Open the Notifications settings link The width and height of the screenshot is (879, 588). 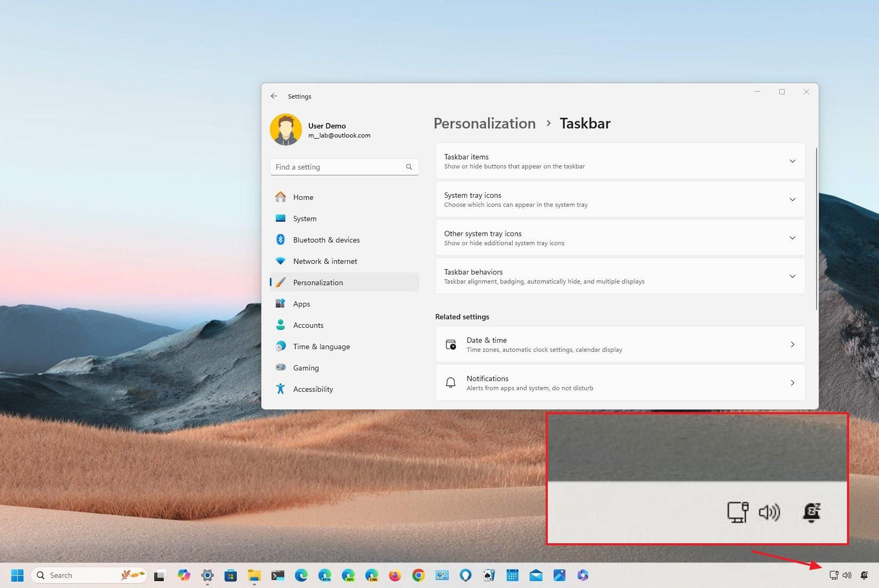coord(619,382)
